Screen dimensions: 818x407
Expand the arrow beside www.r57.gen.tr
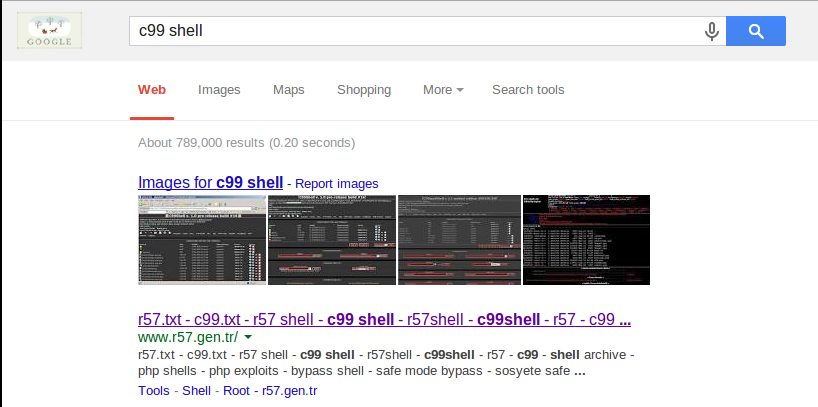coord(248,337)
